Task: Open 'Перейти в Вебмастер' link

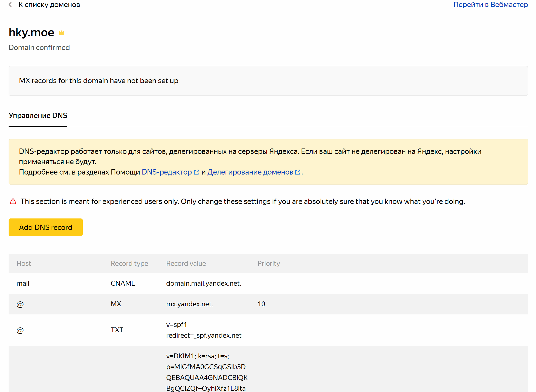Action: [x=491, y=5]
